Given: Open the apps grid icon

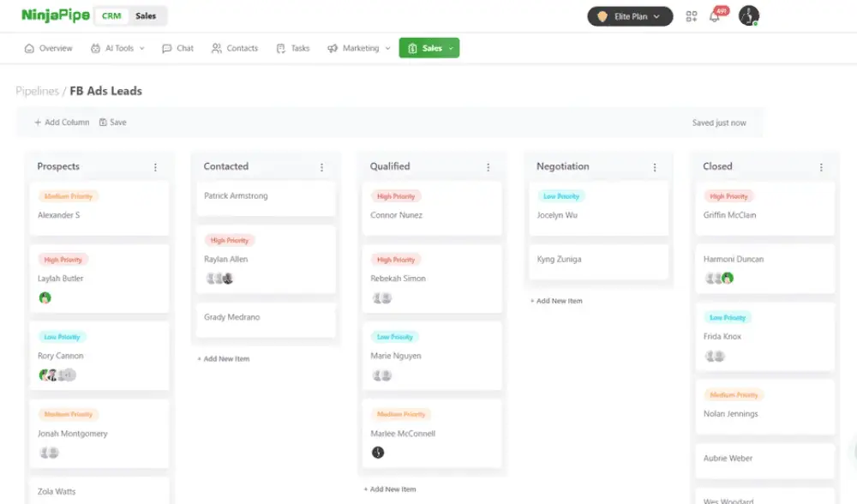Looking at the screenshot, I should pyautogui.click(x=692, y=16).
